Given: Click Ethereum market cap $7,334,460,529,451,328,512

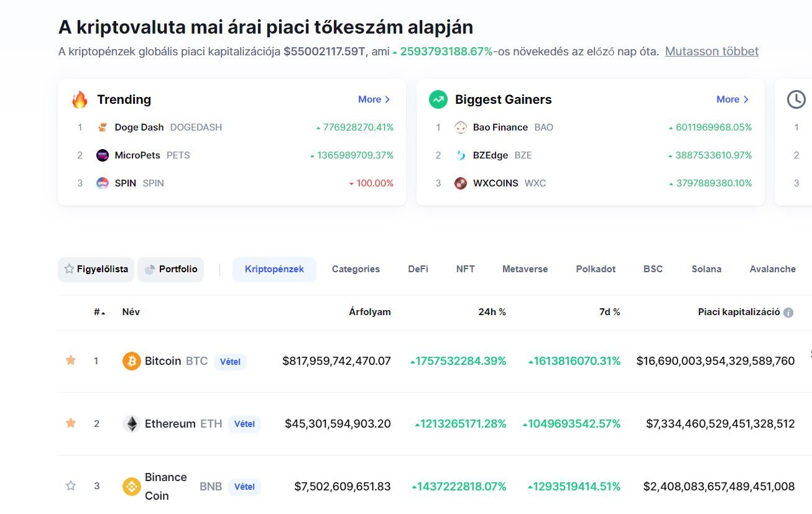Looking at the screenshot, I should click(721, 424).
